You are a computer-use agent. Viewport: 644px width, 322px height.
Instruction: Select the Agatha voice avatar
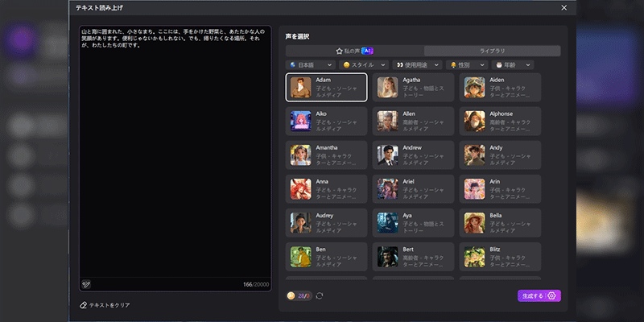click(x=388, y=87)
